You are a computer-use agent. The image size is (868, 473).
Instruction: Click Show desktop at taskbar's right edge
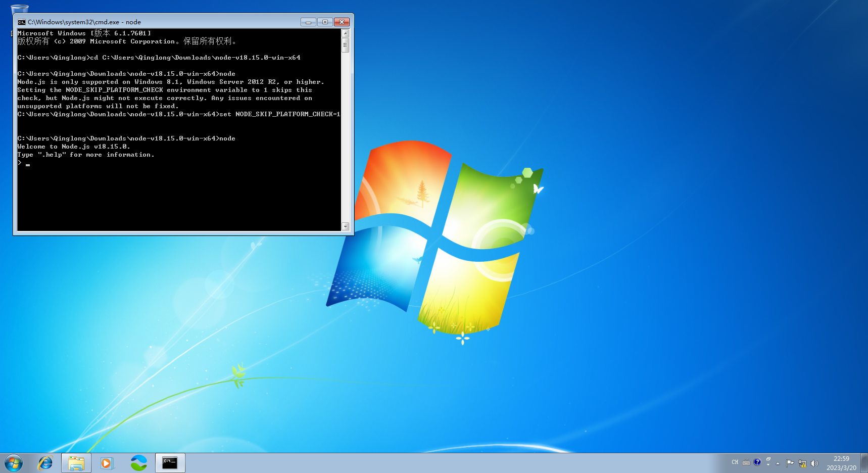865,462
